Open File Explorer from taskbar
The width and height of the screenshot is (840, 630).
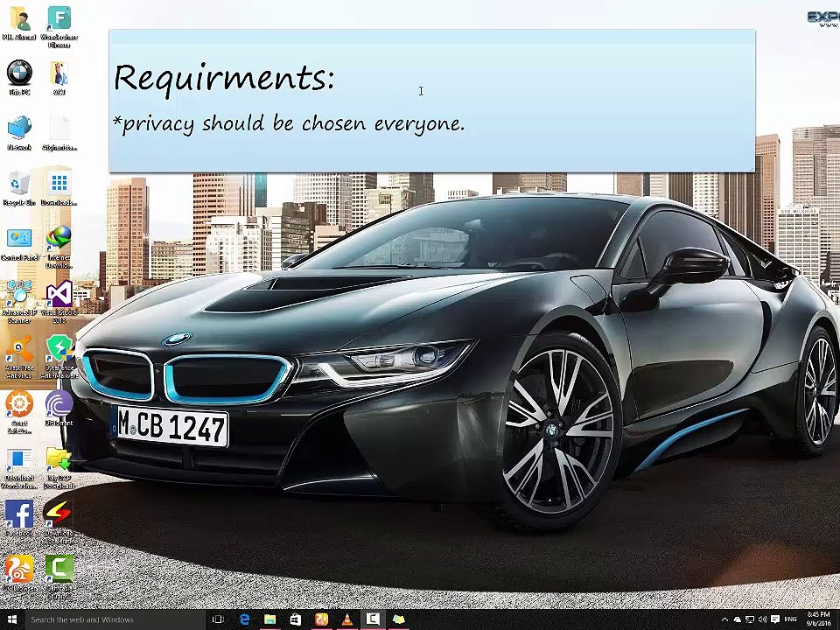pyautogui.click(x=270, y=619)
